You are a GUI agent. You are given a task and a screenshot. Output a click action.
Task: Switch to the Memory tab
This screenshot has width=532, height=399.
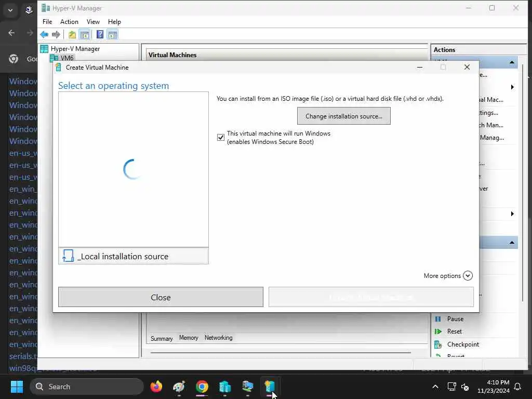tap(189, 338)
